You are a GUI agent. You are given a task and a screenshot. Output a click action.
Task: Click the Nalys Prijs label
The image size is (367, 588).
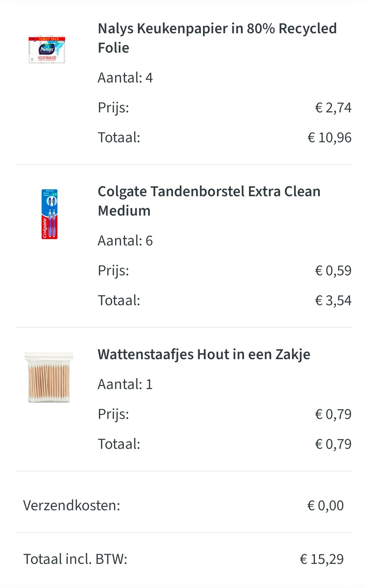tap(113, 108)
